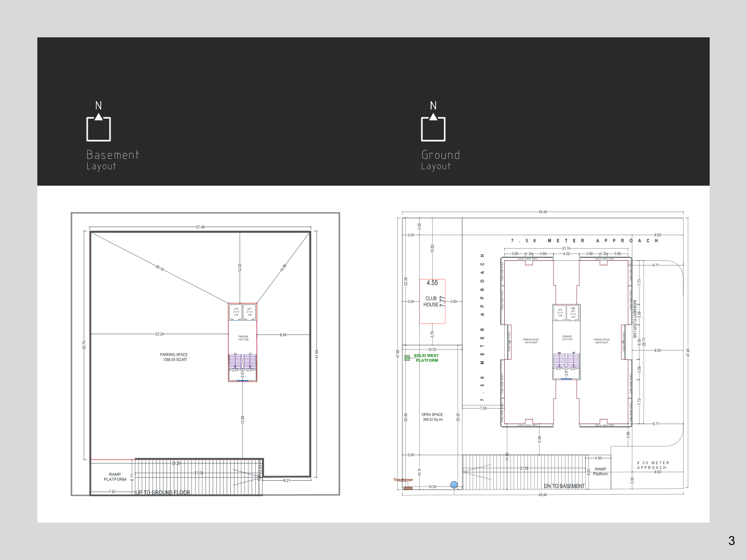Select the Basement Layout heading
Screen dimensions: 747x560
[113, 160]
